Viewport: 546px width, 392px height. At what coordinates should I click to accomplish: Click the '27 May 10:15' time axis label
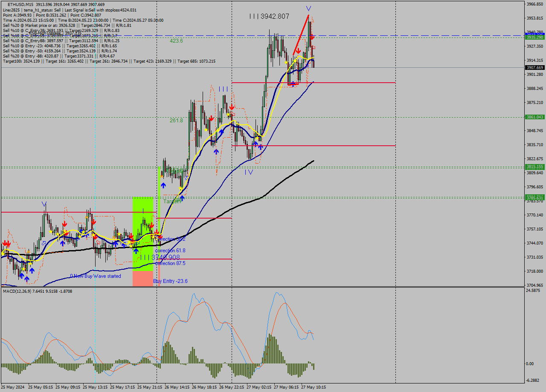point(314,387)
